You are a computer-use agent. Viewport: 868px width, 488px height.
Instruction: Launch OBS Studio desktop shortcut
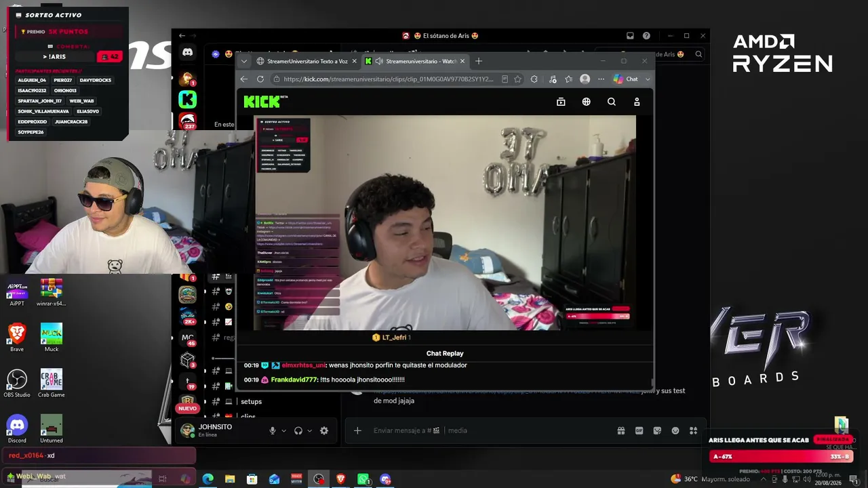pyautogui.click(x=17, y=383)
